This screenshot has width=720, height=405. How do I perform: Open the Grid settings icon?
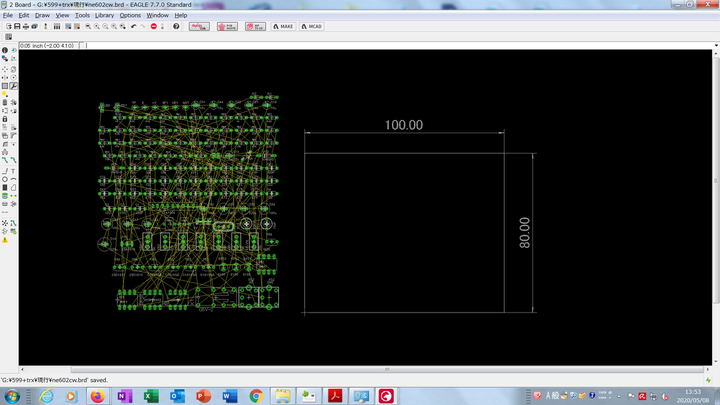[8, 36]
